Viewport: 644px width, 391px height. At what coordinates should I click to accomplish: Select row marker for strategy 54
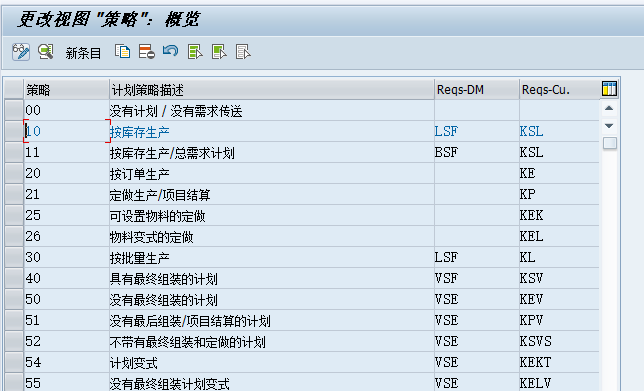[x=14, y=362]
